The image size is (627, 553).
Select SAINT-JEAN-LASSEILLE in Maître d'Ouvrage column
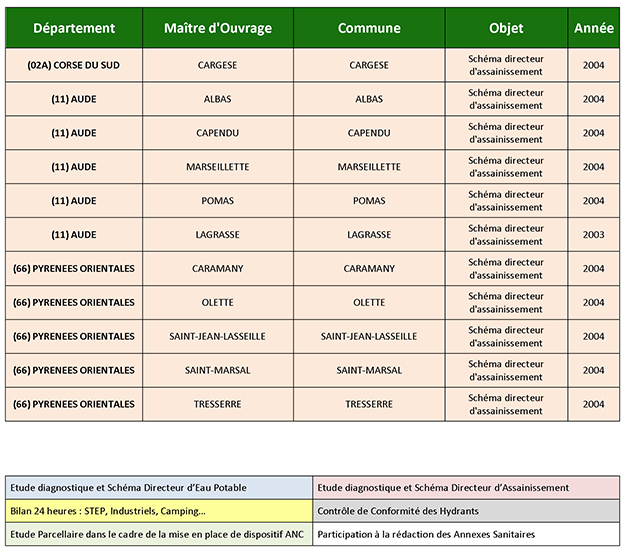click(x=218, y=337)
